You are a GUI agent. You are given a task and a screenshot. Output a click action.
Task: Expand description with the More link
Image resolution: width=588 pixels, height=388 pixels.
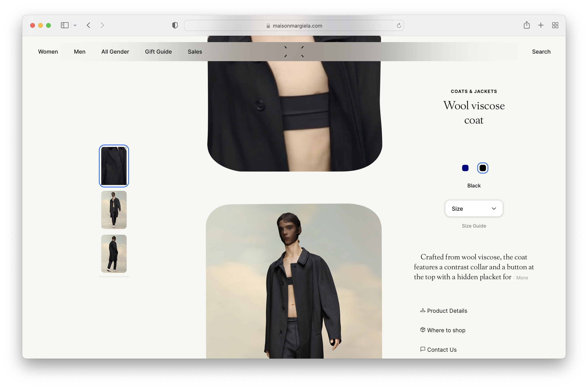pyautogui.click(x=522, y=278)
